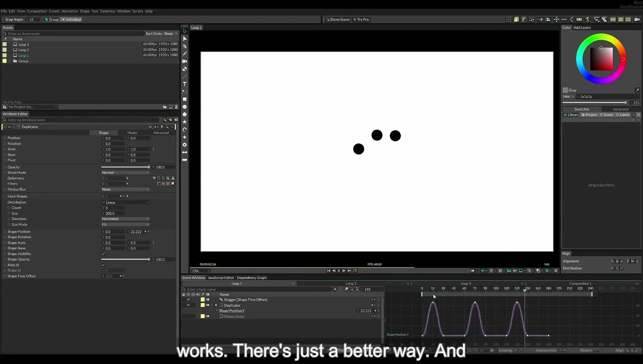
Task: Click the Demo Scene button
Action: tap(338, 19)
